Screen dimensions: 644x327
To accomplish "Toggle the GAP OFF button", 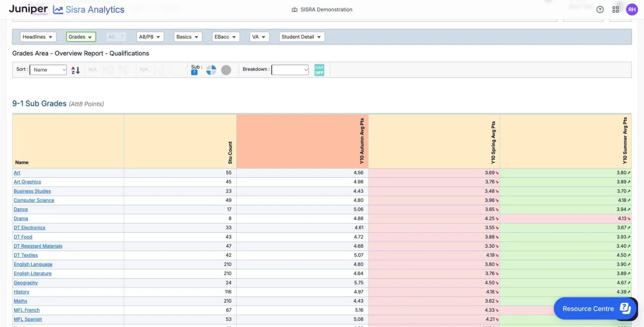I will tap(319, 70).
